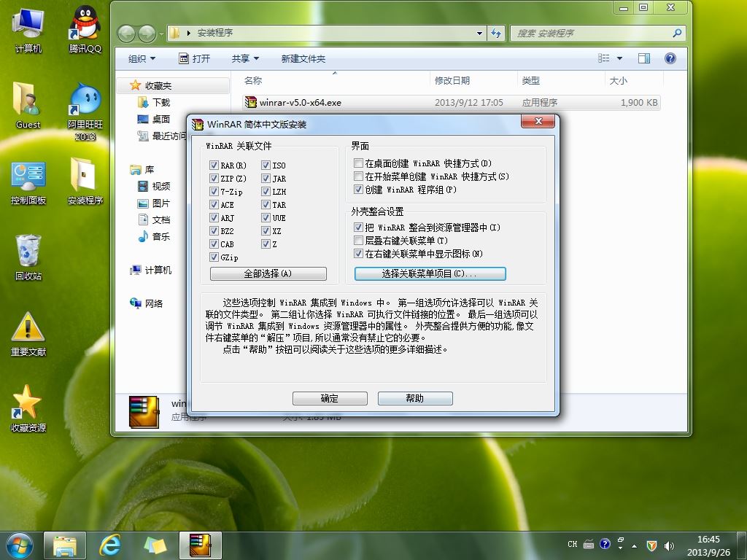Click the explorer forward arrow button
747x560 pixels.
(x=147, y=34)
